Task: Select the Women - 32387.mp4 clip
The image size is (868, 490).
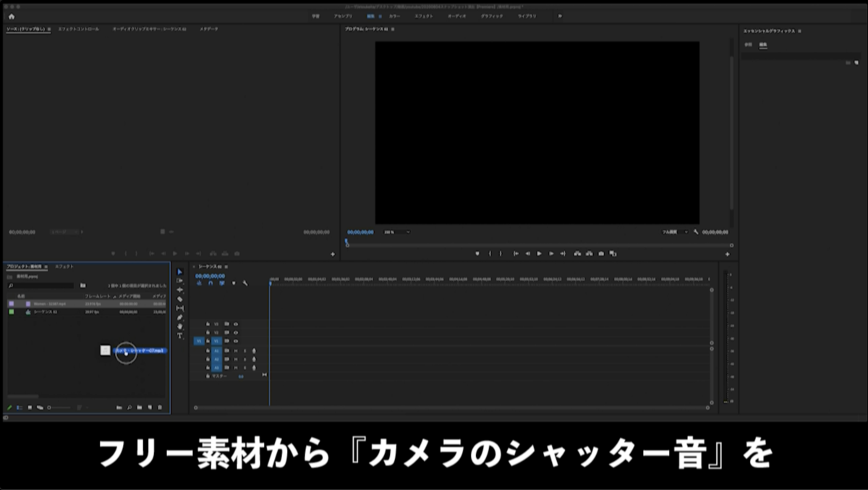Action: (x=51, y=303)
